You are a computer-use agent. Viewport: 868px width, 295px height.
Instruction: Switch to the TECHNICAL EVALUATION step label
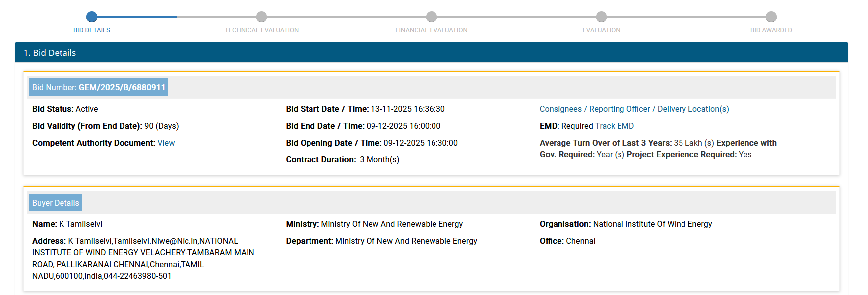coord(261,30)
